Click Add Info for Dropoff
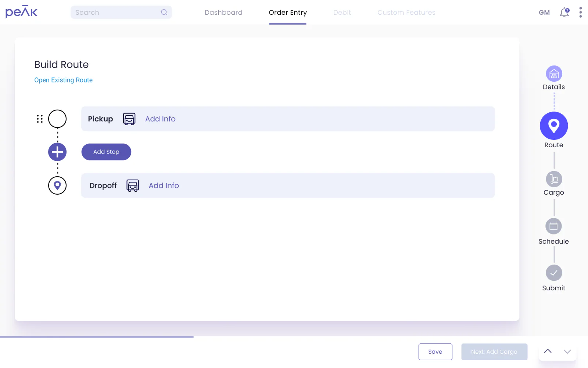 click(164, 185)
